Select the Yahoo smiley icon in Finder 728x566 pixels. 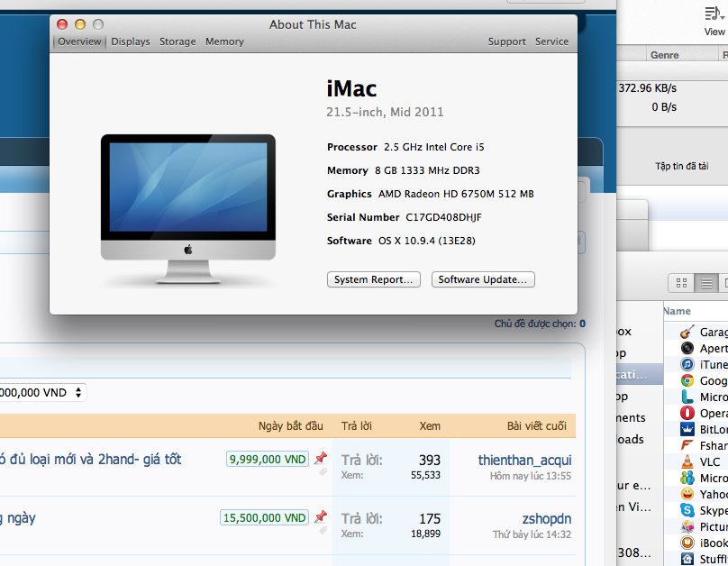click(x=687, y=495)
